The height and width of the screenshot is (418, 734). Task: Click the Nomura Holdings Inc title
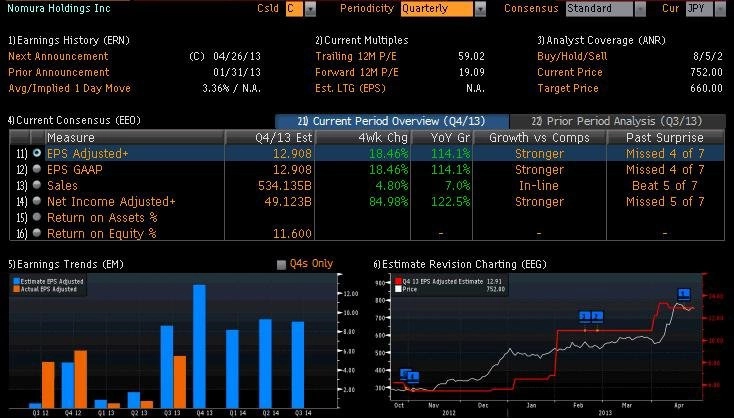tap(59, 8)
